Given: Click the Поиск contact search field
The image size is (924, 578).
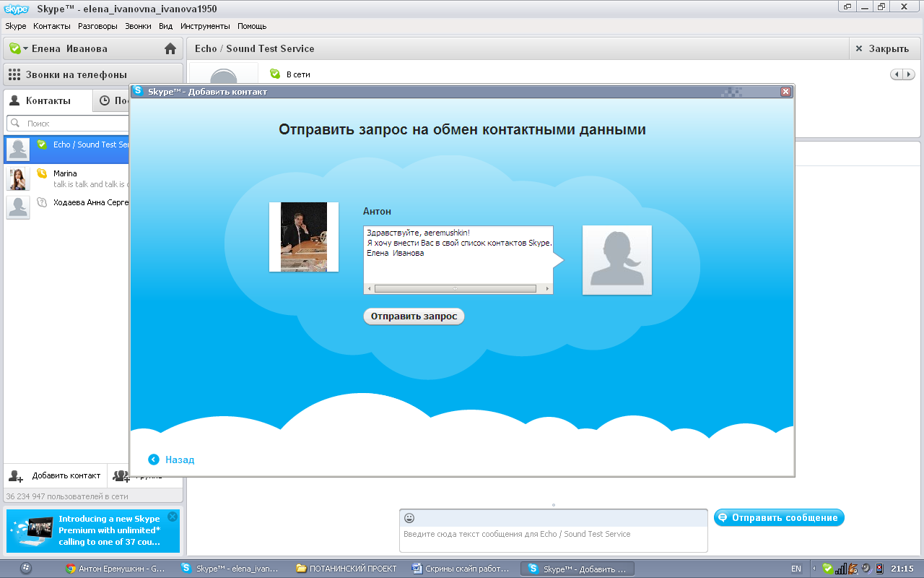Looking at the screenshot, I should (69, 124).
